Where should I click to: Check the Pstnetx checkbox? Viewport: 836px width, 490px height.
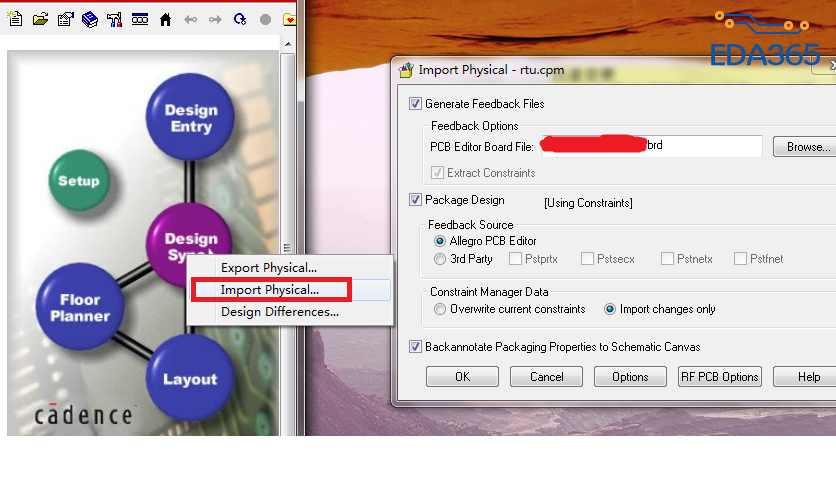(667, 259)
